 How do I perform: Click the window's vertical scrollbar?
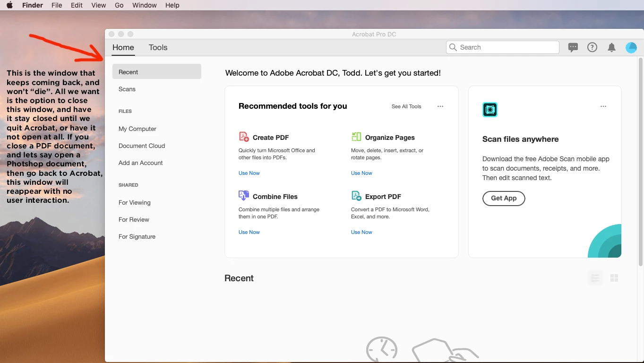(x=641, y=162)
